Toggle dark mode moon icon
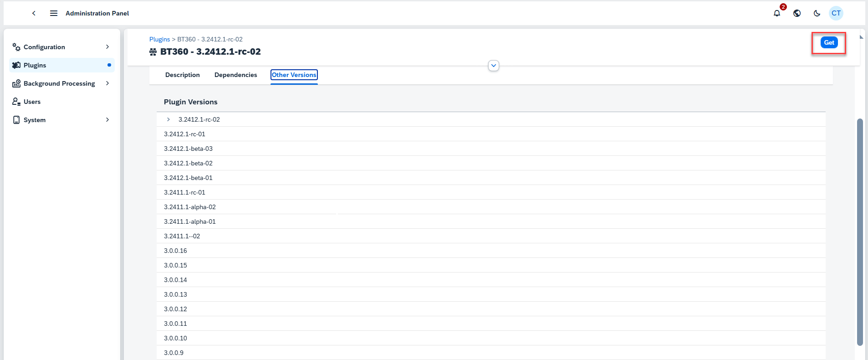 pyautogui.click(x=817, y=13)
